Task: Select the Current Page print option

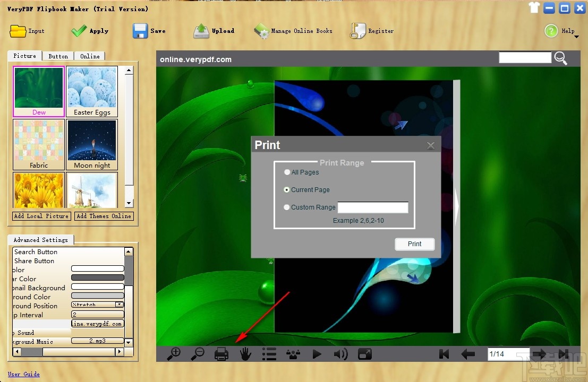Action: (x=286, y=189)
